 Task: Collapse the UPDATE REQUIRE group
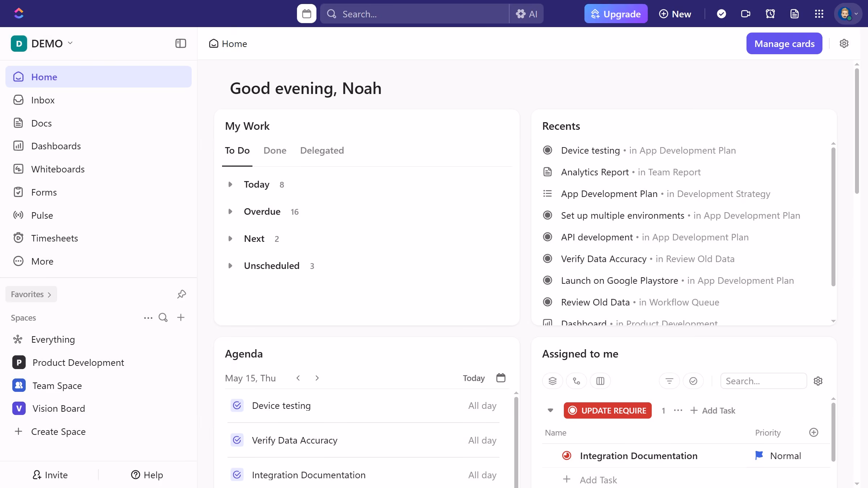point(550,410)
